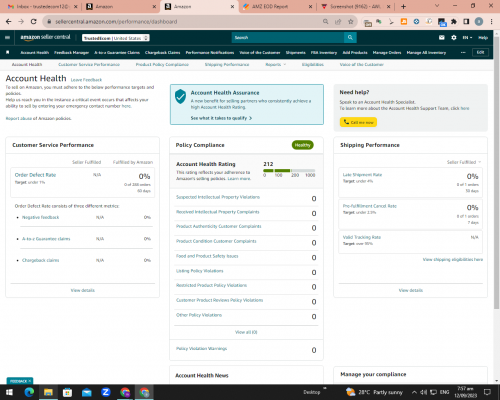Open the Chrome profile avatar

coord(479,22)
